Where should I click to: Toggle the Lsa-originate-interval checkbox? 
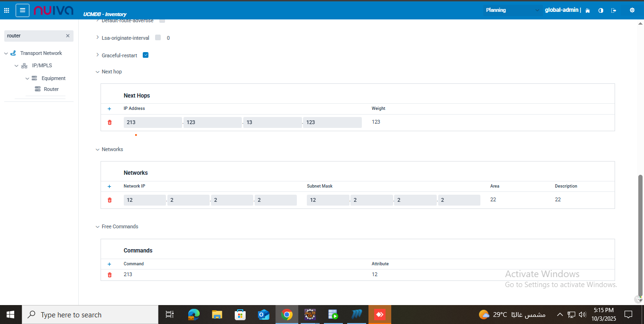pos(158,38)
